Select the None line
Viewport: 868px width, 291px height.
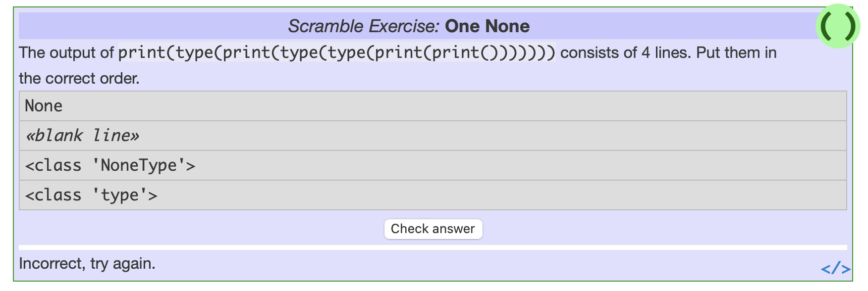433,106
